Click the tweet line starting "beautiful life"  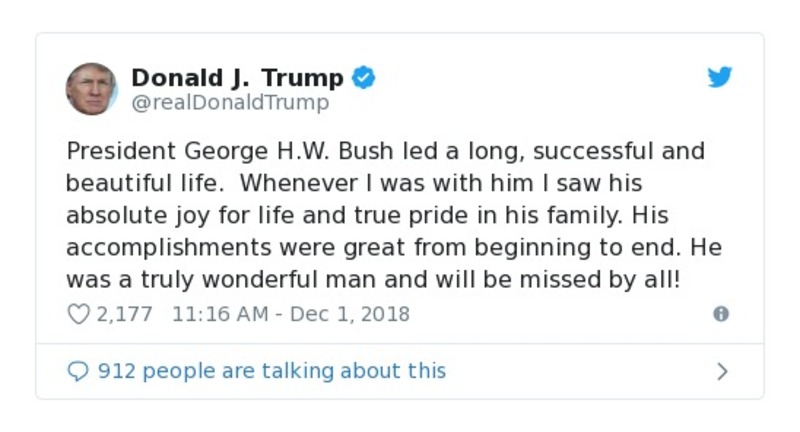pos(353,184)
